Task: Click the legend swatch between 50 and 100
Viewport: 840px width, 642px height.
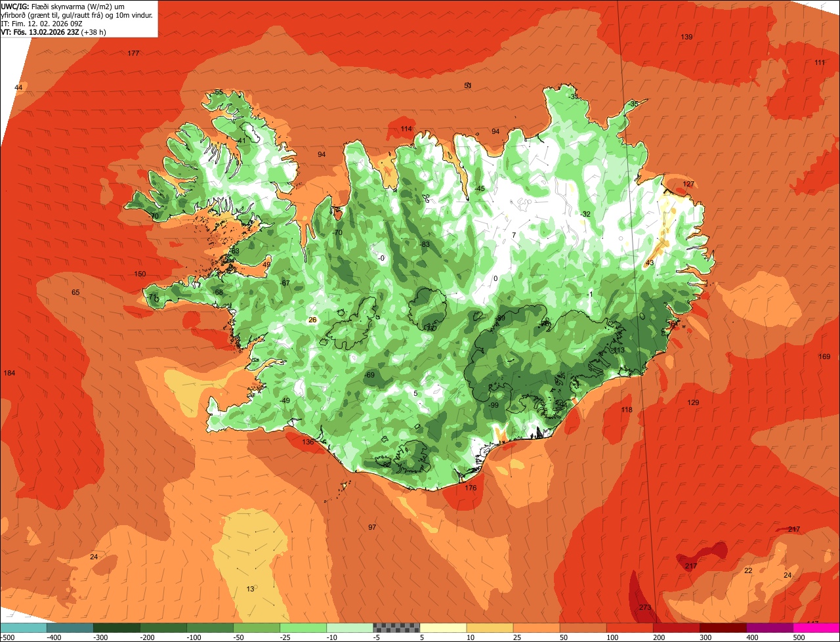Action: click(x=583, y=628)
